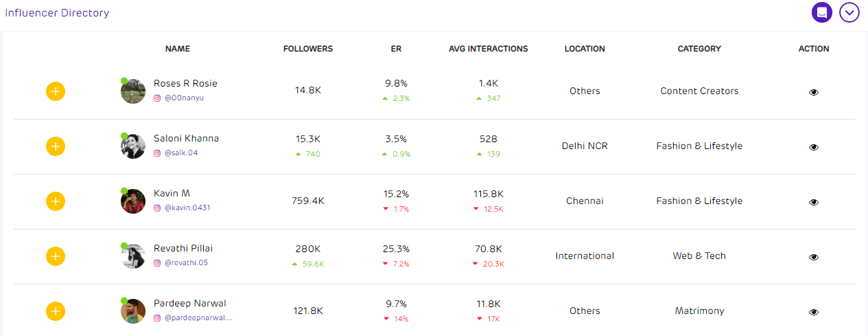This screenshot has height=336, width=868.
Task: Add Roses R Rosie using plus icon
Action: [x=56, y=91]
